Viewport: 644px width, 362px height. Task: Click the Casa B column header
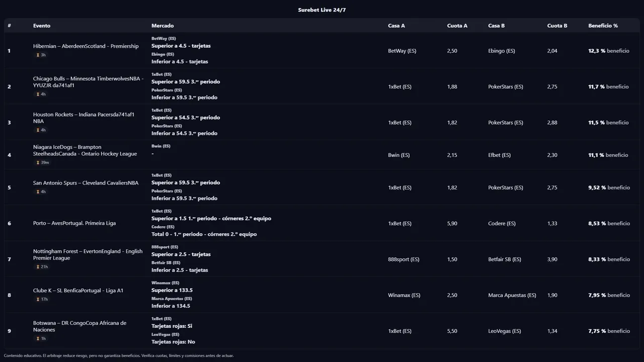(496, 26)
